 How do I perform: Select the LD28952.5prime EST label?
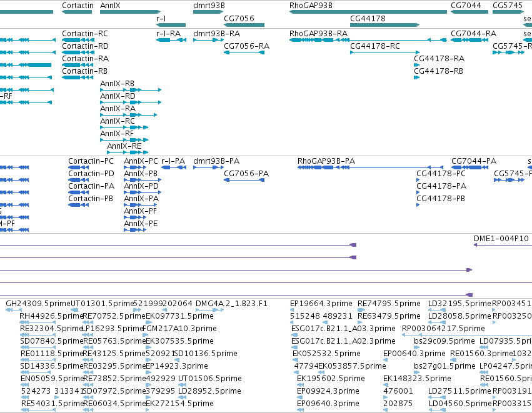[209, 391]
